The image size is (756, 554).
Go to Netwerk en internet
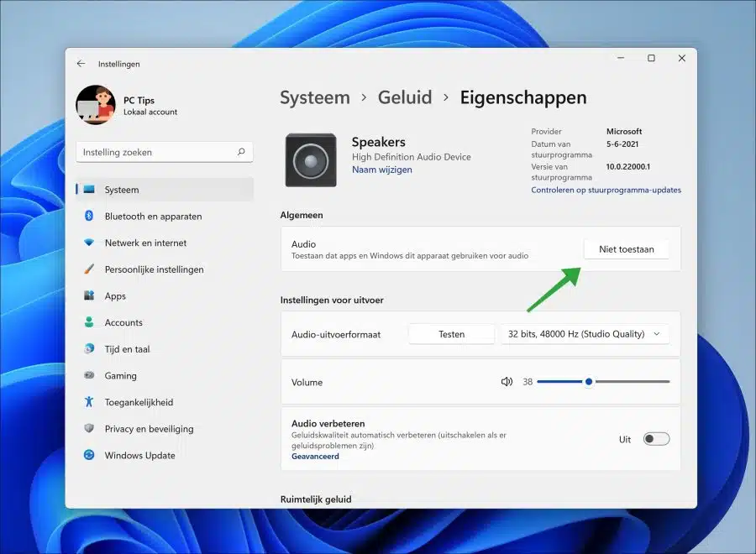pyautogui.click(x=165, y=243)
